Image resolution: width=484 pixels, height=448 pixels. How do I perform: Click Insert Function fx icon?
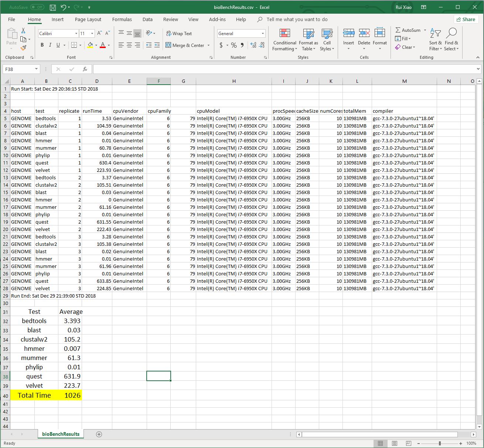[85, 69]
